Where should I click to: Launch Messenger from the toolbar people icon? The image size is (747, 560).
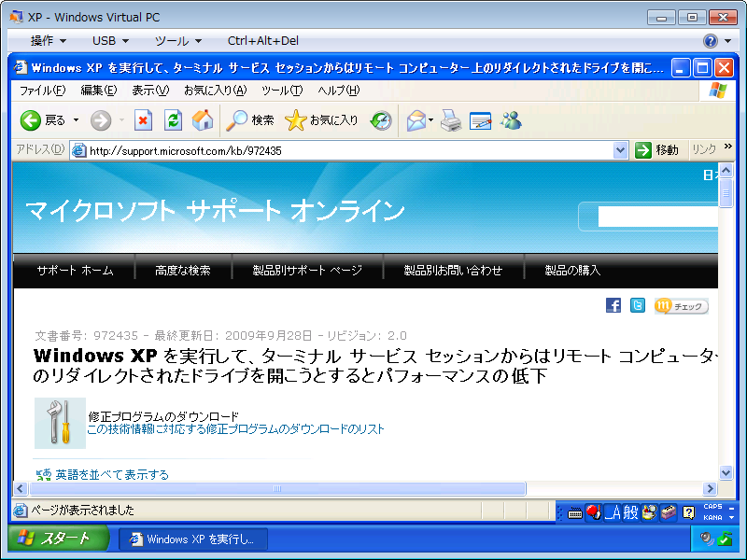point(511,120)
